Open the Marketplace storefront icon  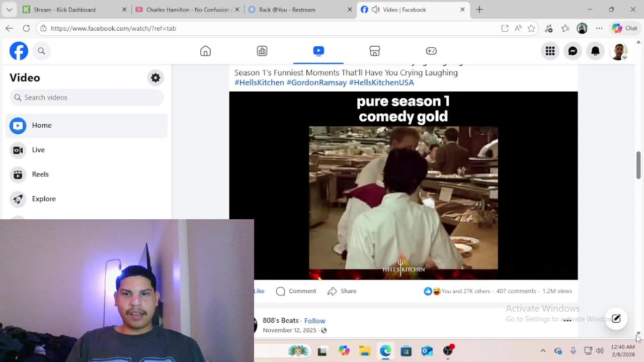pyautogui.click(x=375, y=51)
